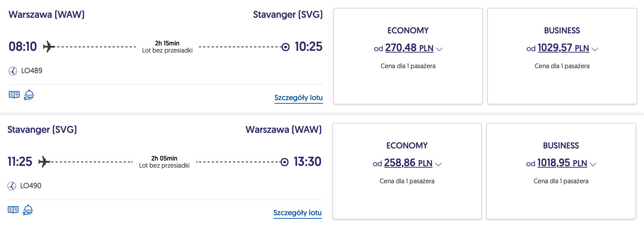Click the newspaper icon under flight LO489
644x228 pixels.
click(x=14, y=95)
